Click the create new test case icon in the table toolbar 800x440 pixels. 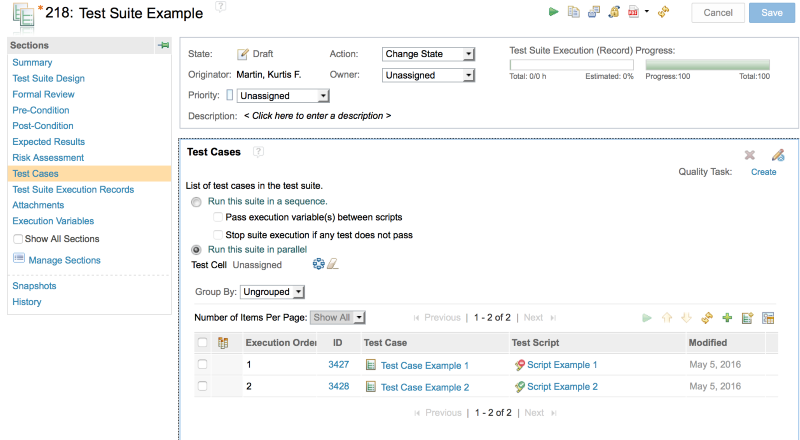(x=747, y=318)
